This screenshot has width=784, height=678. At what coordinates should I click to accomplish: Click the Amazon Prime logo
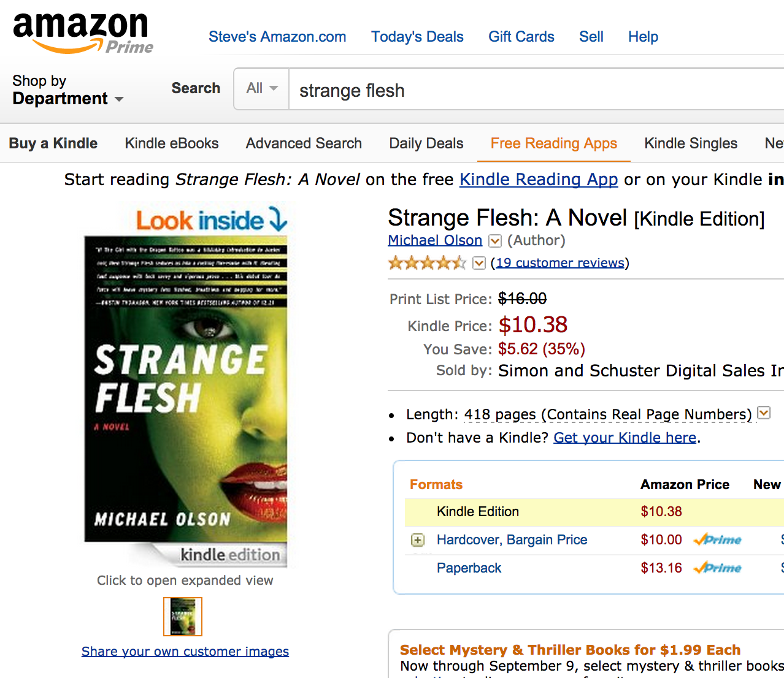click(x=83, y=33)
